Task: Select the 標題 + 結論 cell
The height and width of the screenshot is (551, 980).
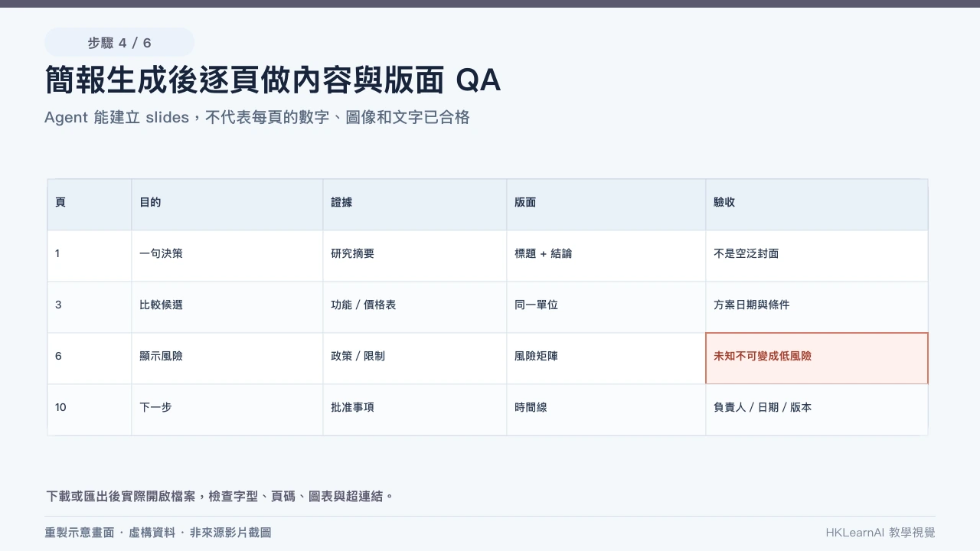Action: click(606, 256)
